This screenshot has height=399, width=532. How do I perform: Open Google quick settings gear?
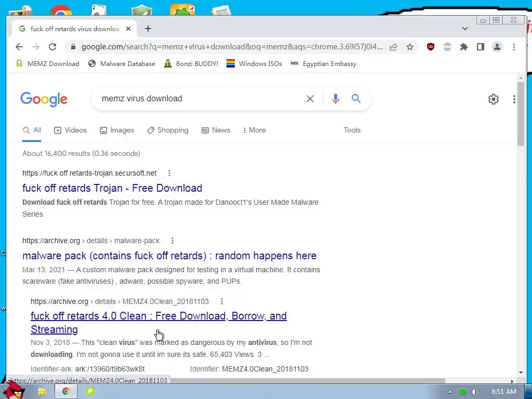494,99
